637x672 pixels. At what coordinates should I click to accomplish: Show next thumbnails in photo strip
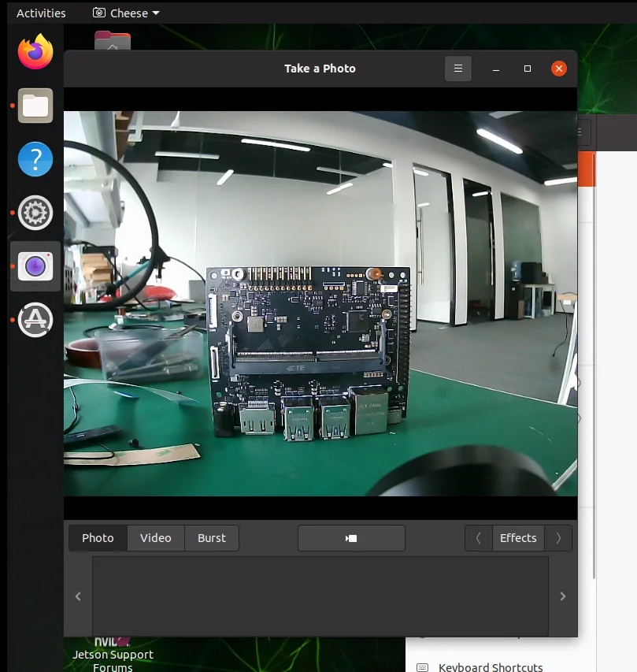(x=563, y=596)
